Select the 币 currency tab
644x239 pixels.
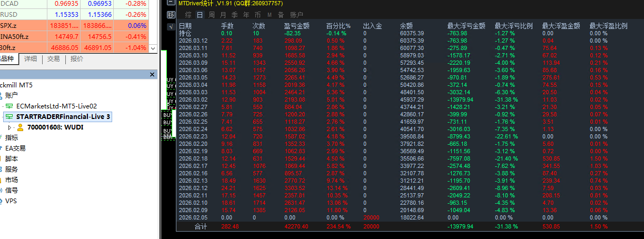coord(257,15)
